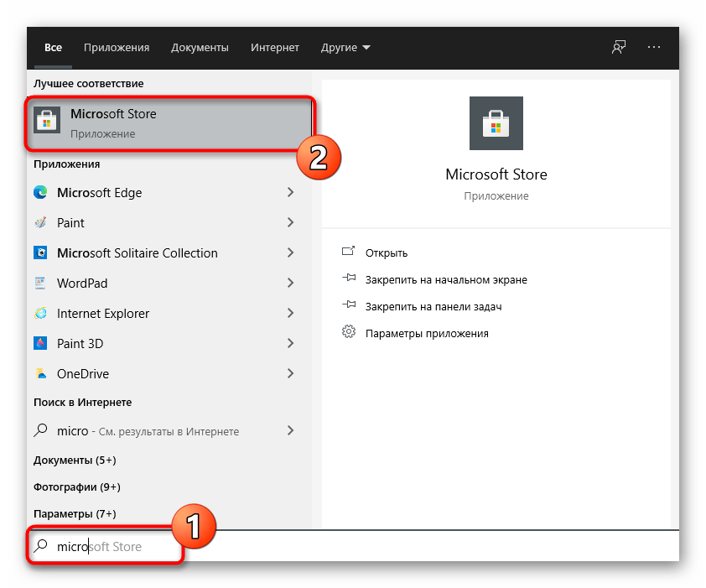
Task: Click the WordPad app icon
Action: coord(40,284)
